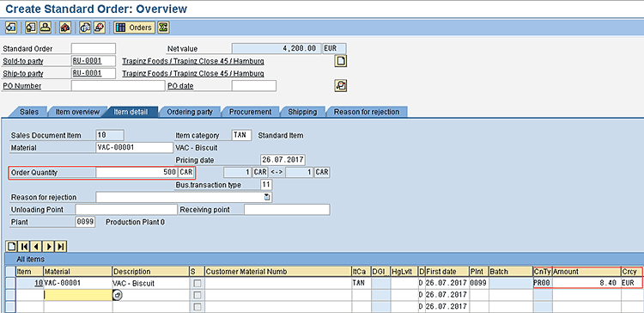Switch to the Shipping tab
Screen dimensions: 644x313
302,112
